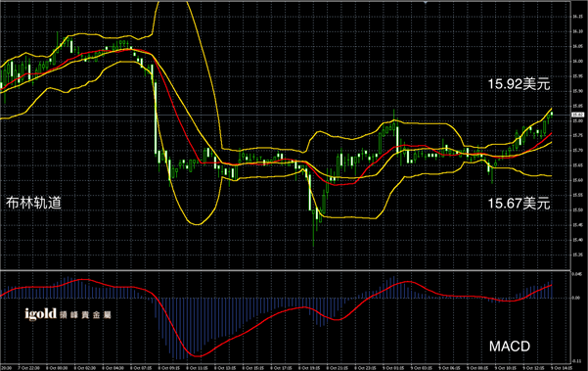Click the 8 Oct 09:15 time axis label

[x=168, y=368]
